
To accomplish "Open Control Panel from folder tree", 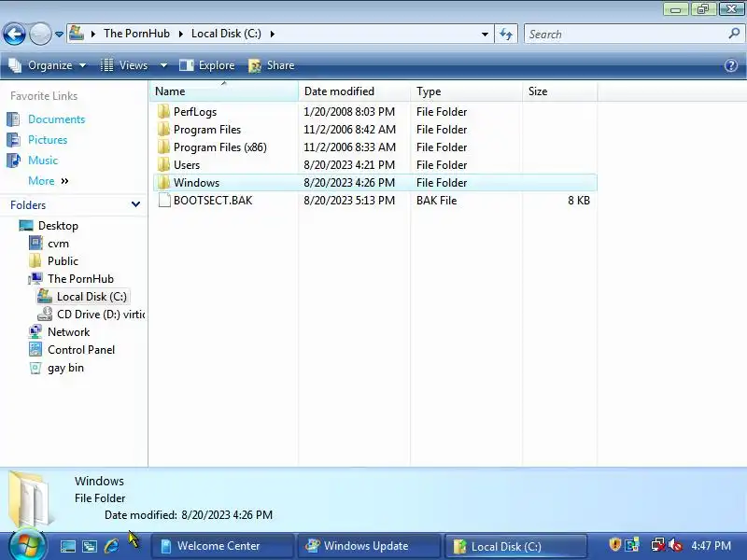I will pos(81,350).
